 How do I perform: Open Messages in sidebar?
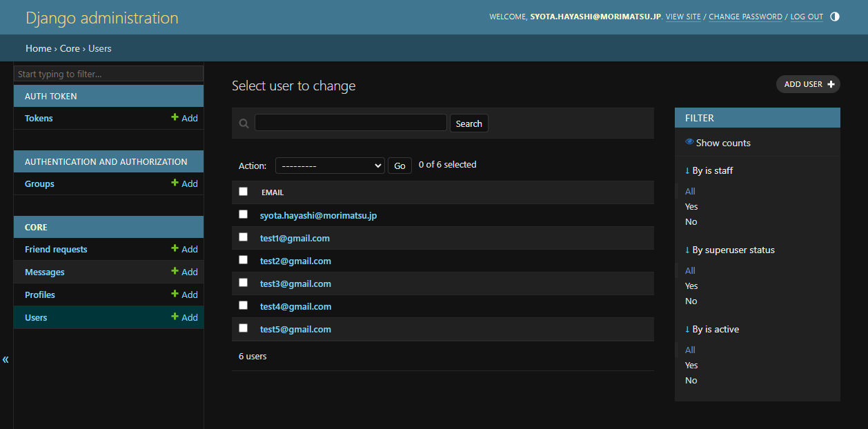pyautogui.click(x=45, y=272)
